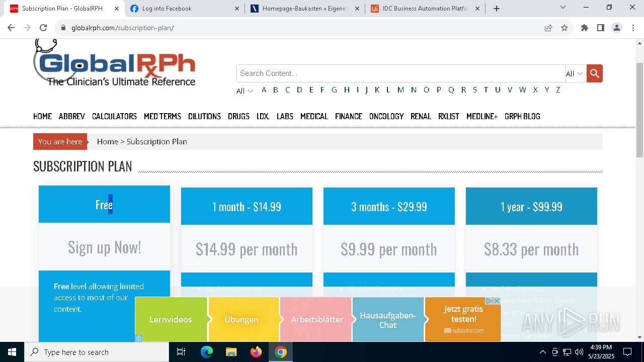Open DRUGS menu item
This screenshot has height=362, width=644.
point(238,116)
